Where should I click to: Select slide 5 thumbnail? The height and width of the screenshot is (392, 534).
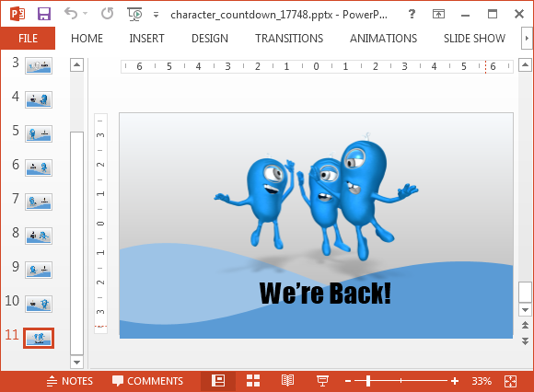point(39,133)
